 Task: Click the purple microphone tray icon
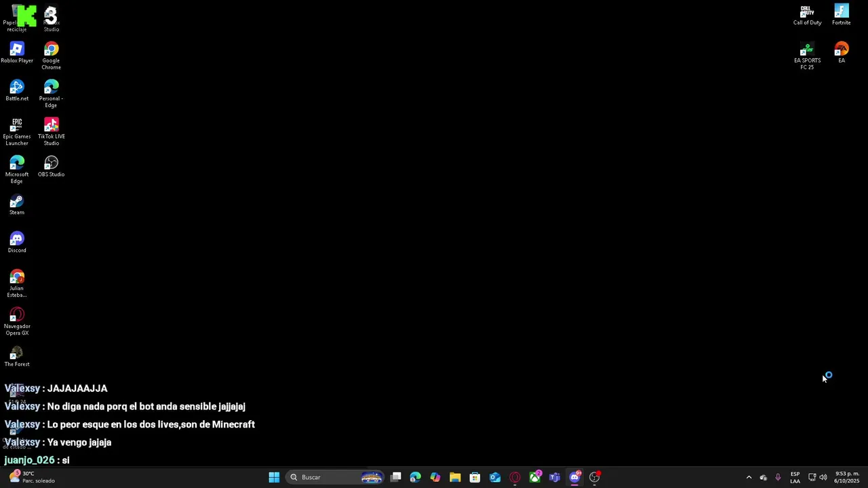778,477
